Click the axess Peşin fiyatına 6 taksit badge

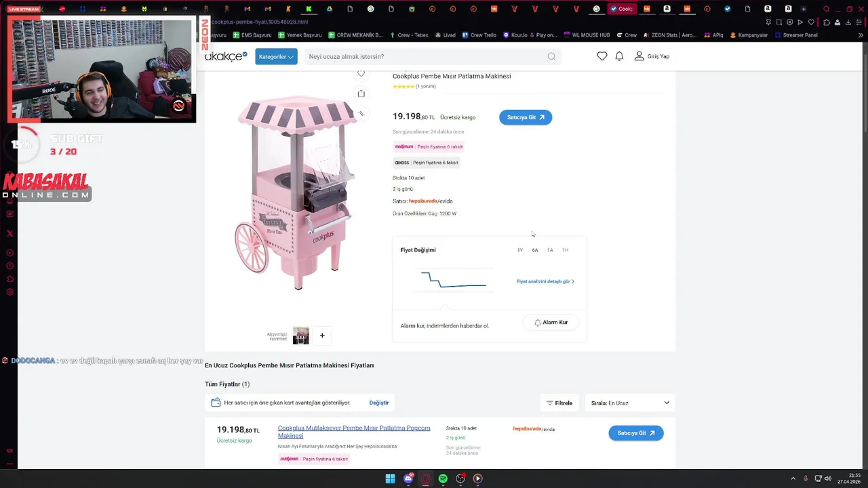427,163
